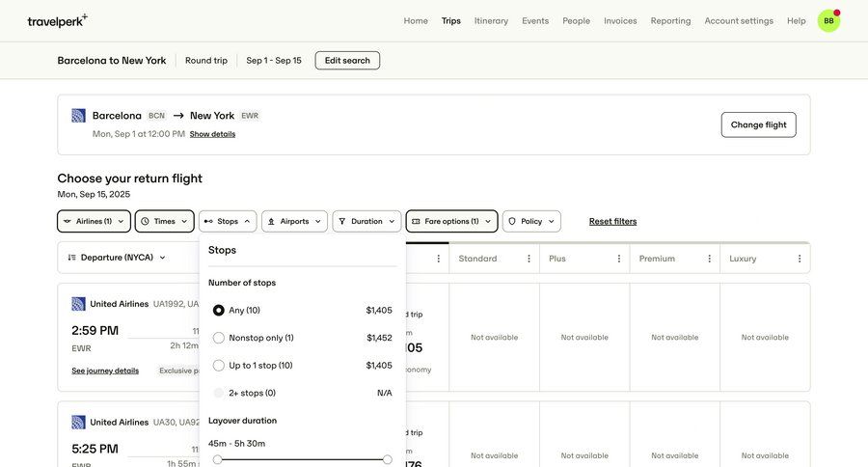Select the Any (10) stops option
This screenshot has height=467, width=868.
219,311
